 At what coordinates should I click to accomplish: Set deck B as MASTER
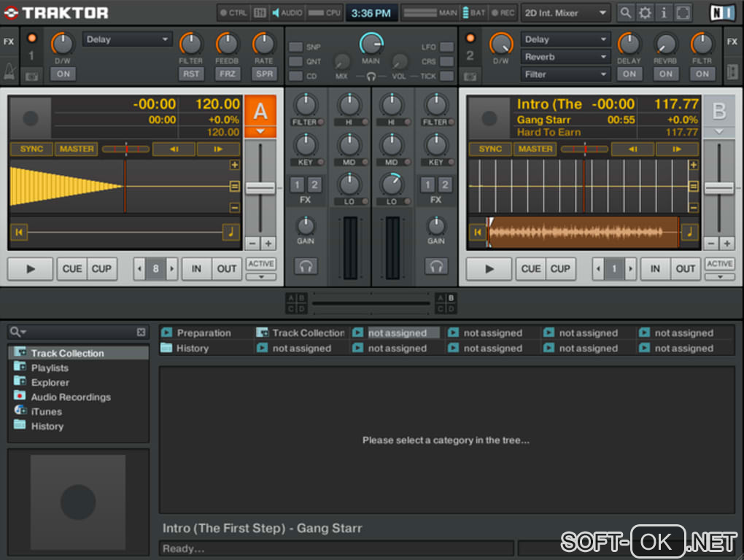tap(535, 149)
